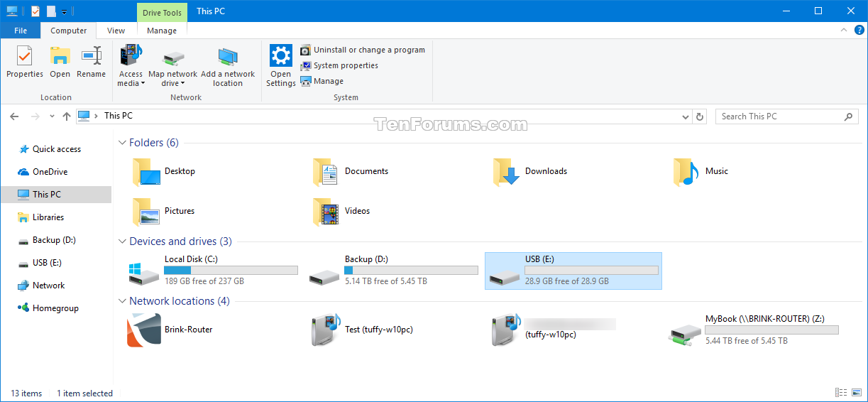The width and height of the screenshot is (868, 402).
Task: Collapse the ribbon with the chevron
Action: (x=842, y=31)
